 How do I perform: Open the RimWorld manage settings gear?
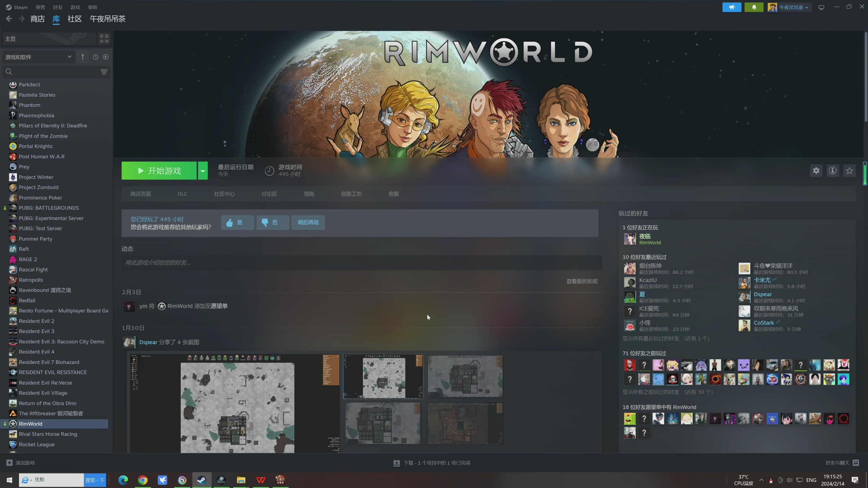click(816, 171)
